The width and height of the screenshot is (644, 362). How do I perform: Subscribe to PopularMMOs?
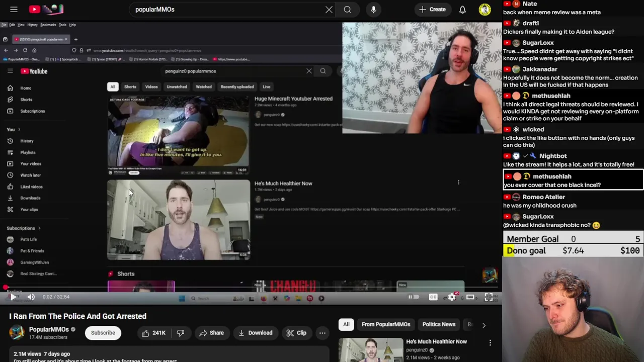pos(103,333)
